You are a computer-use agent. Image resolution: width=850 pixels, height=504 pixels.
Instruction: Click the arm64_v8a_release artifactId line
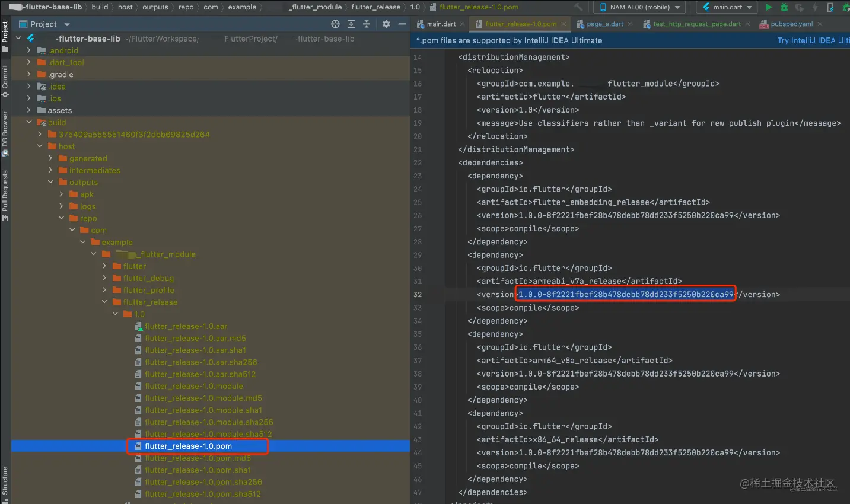pos(575,361)
